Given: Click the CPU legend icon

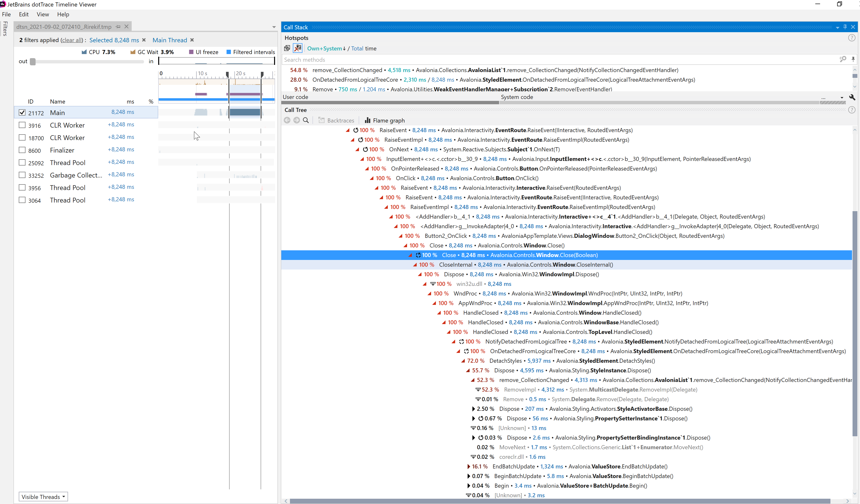Looking at the screenshot, I should (84, 52).
